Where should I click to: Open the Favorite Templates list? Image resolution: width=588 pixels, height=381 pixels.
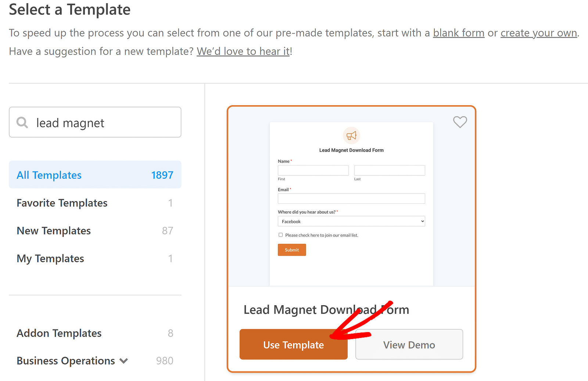(x=62, y=203)
